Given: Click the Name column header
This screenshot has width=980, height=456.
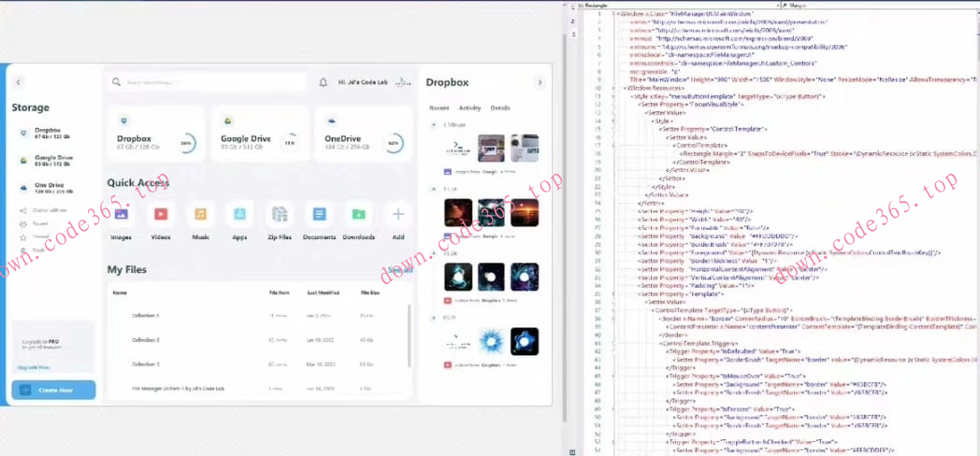Looking at the screenshot, I should pyautogui.click(x=120, y=292).
